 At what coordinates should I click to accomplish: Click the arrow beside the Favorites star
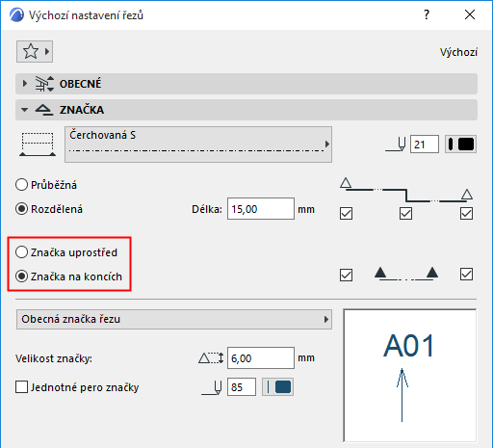pyautogui.click(x=47, y=51)
